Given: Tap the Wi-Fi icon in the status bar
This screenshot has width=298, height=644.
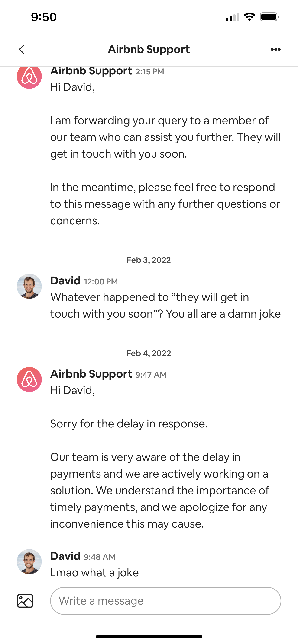Looking at the screenshot, I should tap(249, 17).
